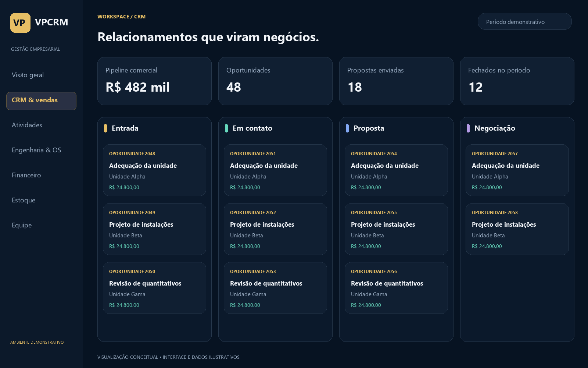
Task: Select Oportunidade 2052 card
Action: pos(275,229)
